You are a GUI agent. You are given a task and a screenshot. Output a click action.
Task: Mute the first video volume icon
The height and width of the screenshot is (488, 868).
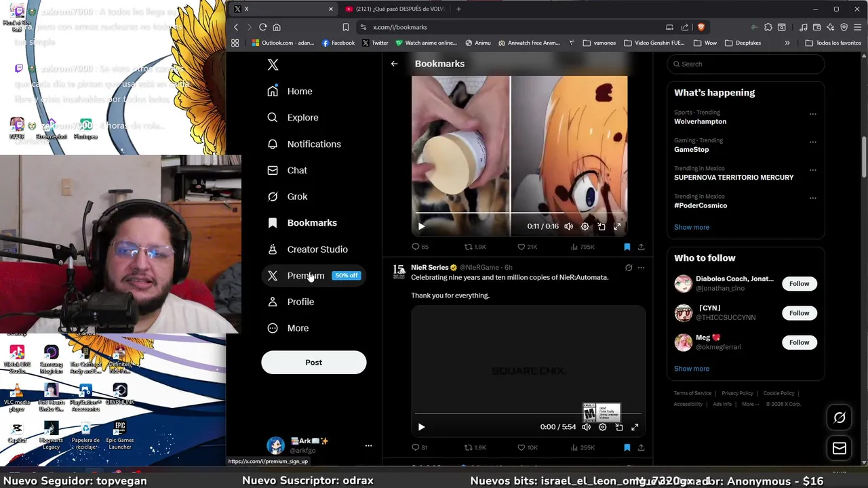coord(568,226)
